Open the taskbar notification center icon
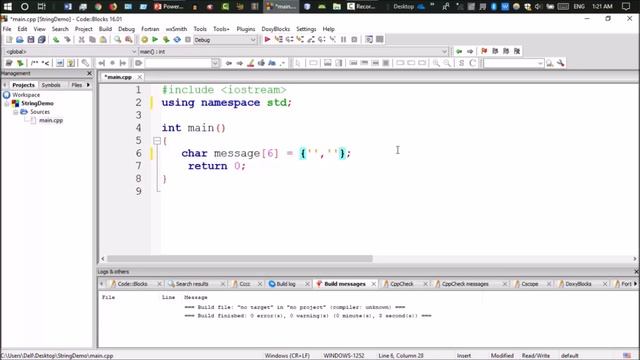640x360 pixels. 626,7
